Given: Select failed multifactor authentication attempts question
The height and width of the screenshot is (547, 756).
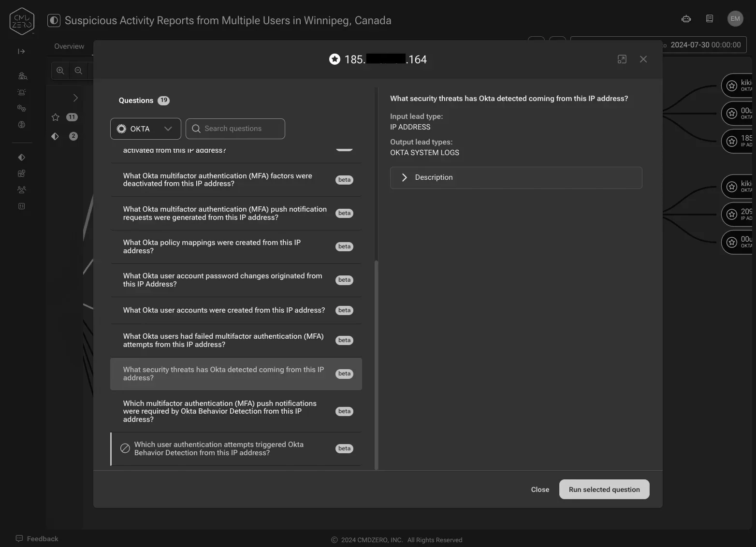Looking at the screenshot, I should (x=236, y=340).
